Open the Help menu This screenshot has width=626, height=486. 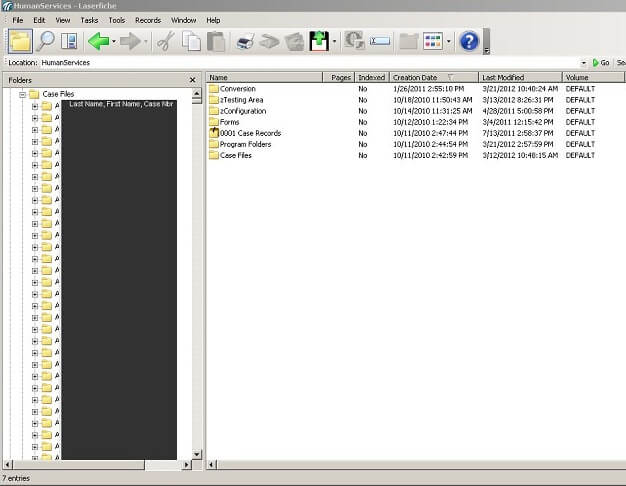pyautogui.click(x=213, y=20)
